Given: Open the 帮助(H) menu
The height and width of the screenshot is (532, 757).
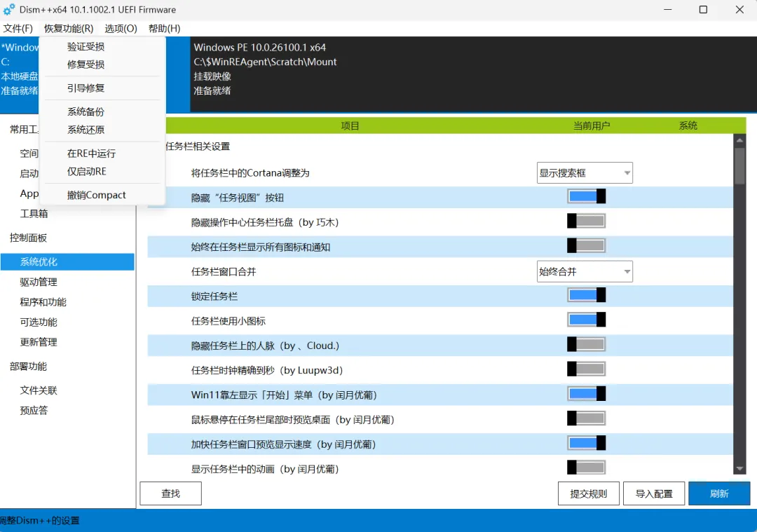Looking at the screenshot, I should (164, 29).
